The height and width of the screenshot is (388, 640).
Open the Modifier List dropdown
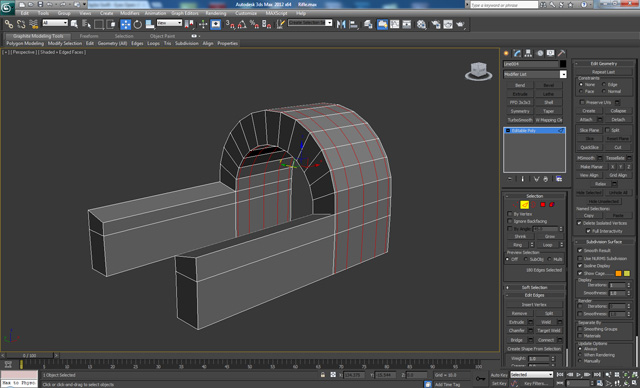point(563,74)
